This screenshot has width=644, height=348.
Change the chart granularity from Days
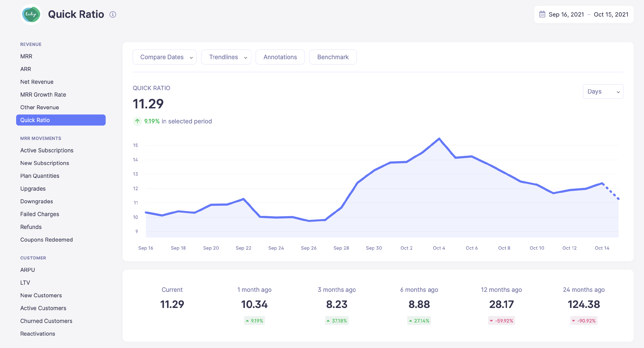pos(603,91)
